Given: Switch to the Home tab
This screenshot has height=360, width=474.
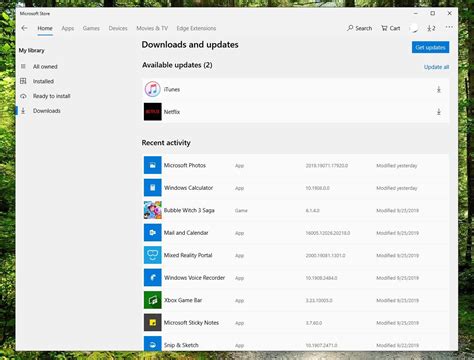Looking at the screenshot, I should pyautogui.click(x=45, y=28).
